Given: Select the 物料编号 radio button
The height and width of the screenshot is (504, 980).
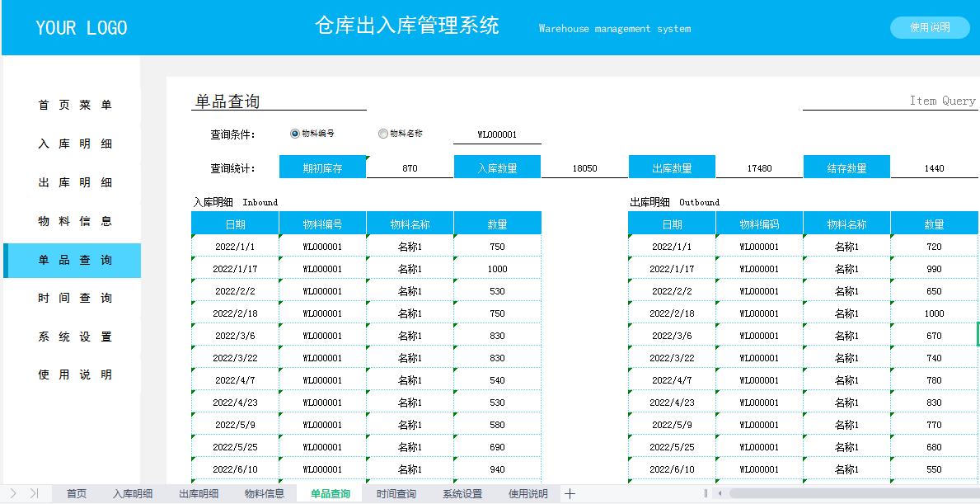Looking at the screenshot, I should pyautogui.click(x=295, y=133).
